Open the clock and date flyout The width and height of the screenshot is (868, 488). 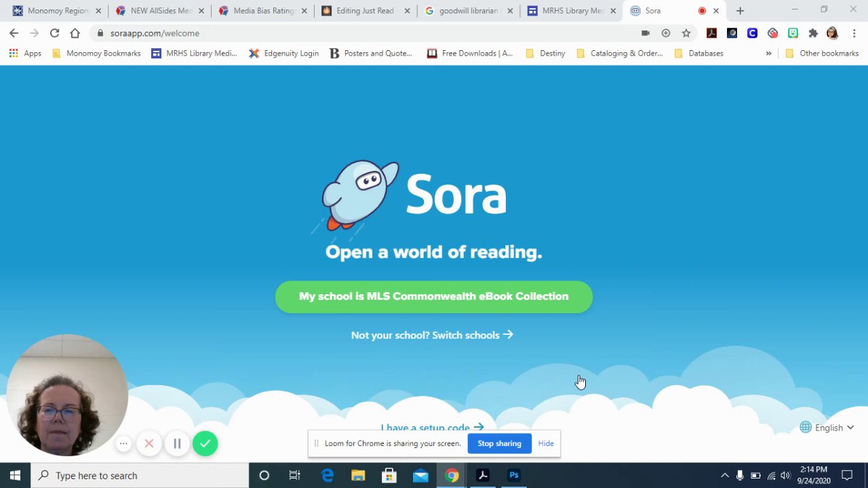click(x=813, y=475)
